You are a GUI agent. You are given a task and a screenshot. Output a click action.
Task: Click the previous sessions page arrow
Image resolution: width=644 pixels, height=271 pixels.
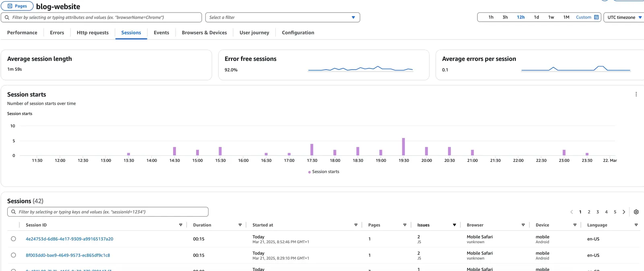(572, 212)
